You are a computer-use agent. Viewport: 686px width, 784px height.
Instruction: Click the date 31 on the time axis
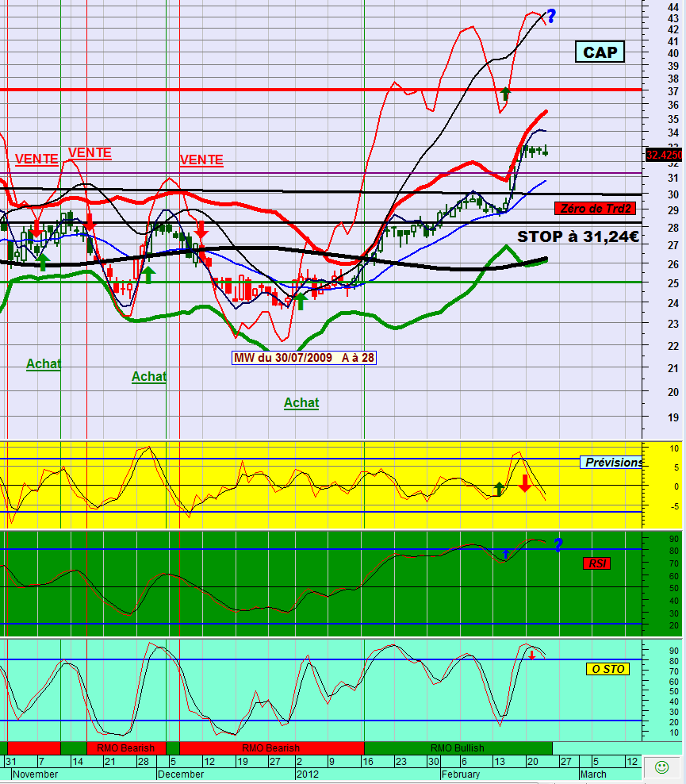[x=10, y=762]
